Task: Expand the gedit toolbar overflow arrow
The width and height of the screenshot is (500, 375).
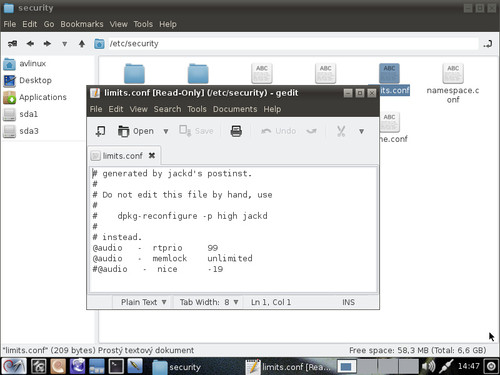Action: (x=361, y=131)
